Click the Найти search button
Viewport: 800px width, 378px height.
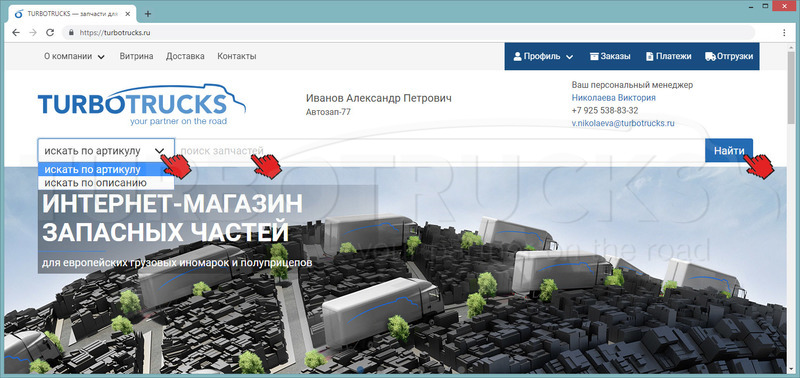tap(729, 150)
